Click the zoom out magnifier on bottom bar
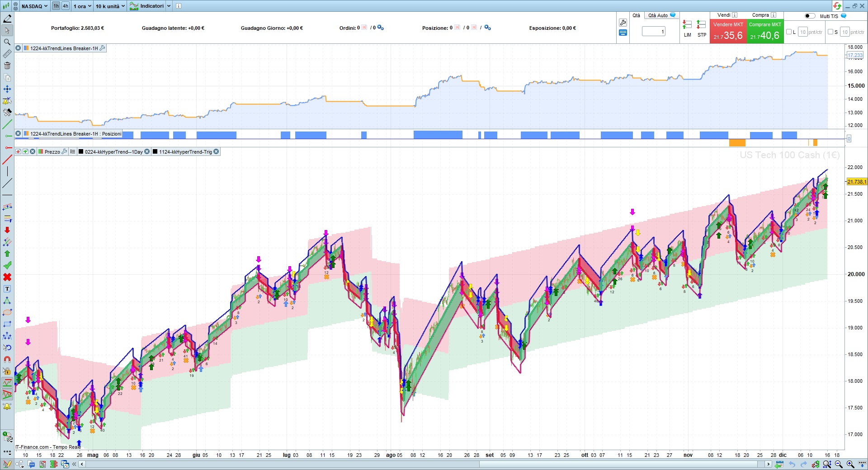Screen dimensions: 868x470 coord(839,464)
